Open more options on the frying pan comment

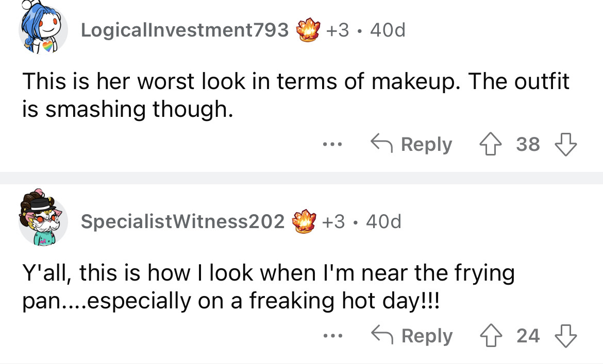pyautogui.click(x=329, y=336)
